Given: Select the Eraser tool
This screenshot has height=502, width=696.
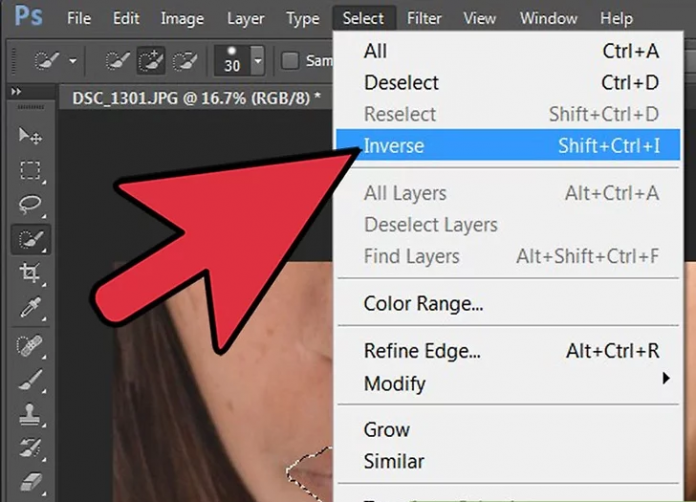Looking at the screenshot, I should point(30,482).
